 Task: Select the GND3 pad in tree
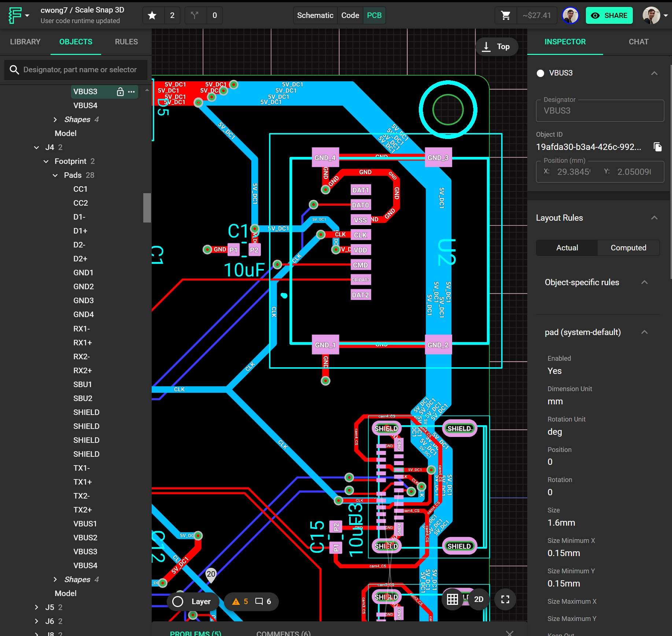[84, 301]
